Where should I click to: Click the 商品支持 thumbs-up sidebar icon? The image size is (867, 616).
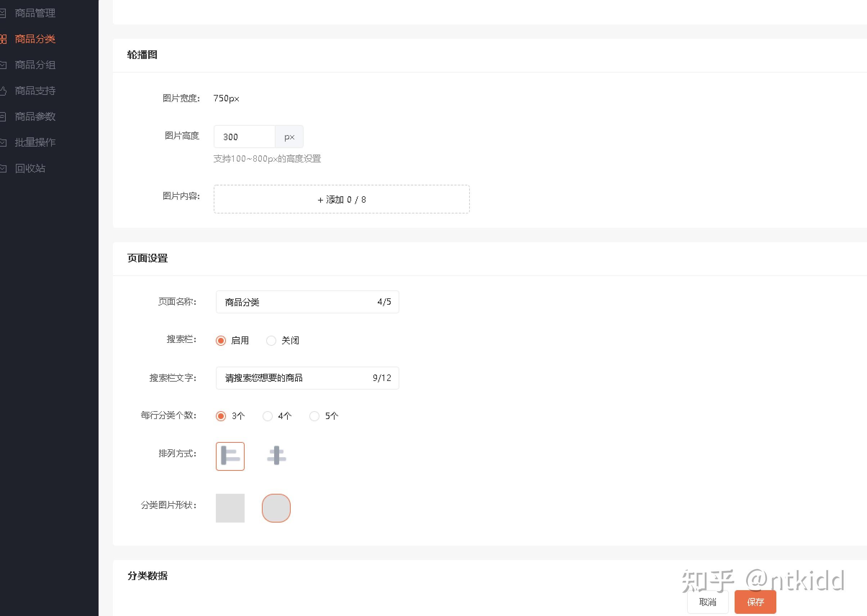coord(3,91)
